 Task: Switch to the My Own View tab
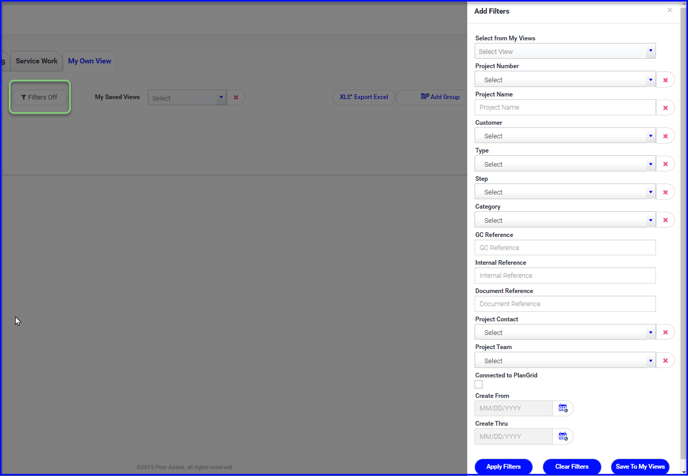(x=90, y=61)
